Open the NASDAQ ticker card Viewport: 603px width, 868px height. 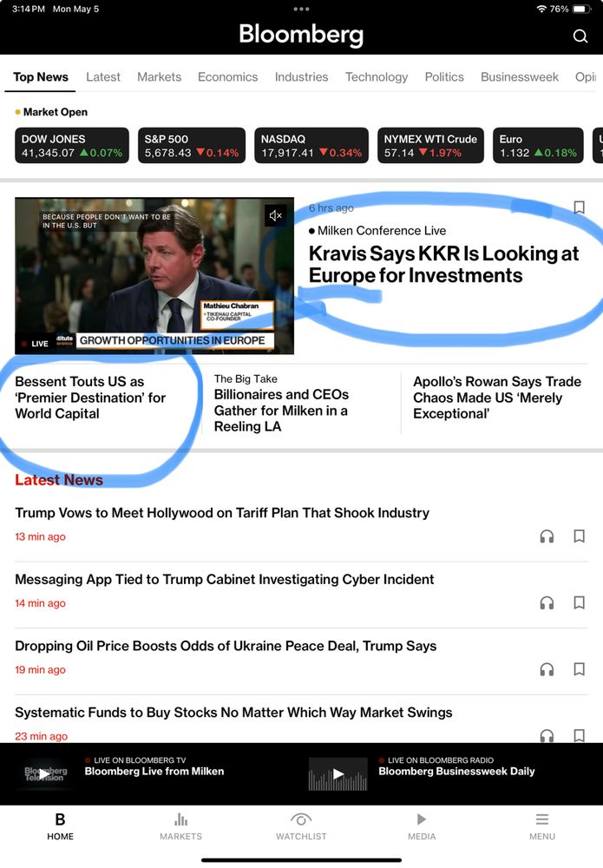click(311, 146)
